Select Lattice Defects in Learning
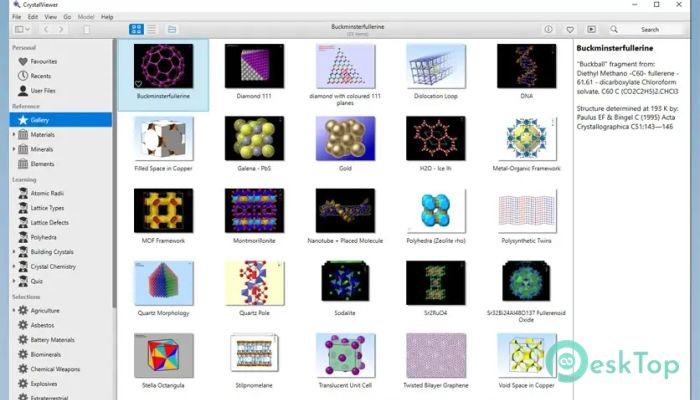The width and height of the screenshot is (700, 400). (50, 223)
